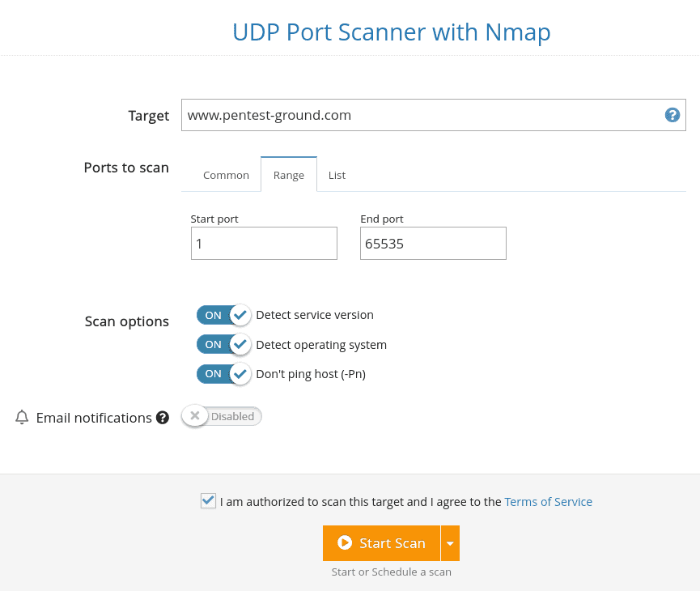Click the checkmark on Detect service version toggle
The image size is (700, 591).
tap(240, 315)
